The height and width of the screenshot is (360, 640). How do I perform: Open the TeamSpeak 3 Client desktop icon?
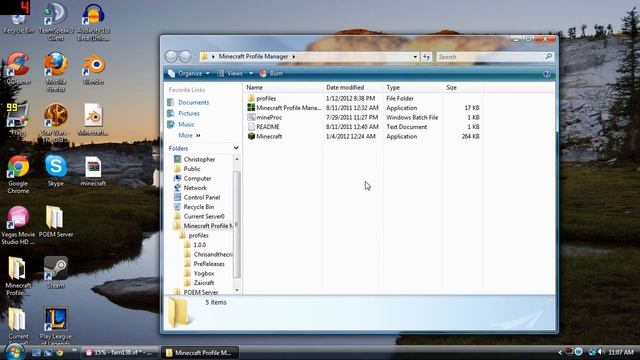click(x=56, y=22)
